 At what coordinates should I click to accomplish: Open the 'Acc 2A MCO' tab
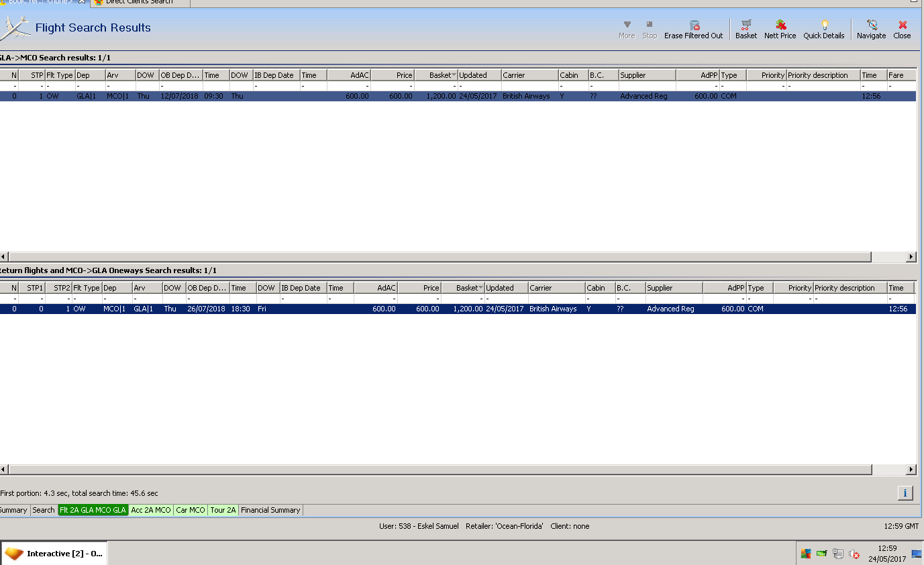[x=151, y=510]
